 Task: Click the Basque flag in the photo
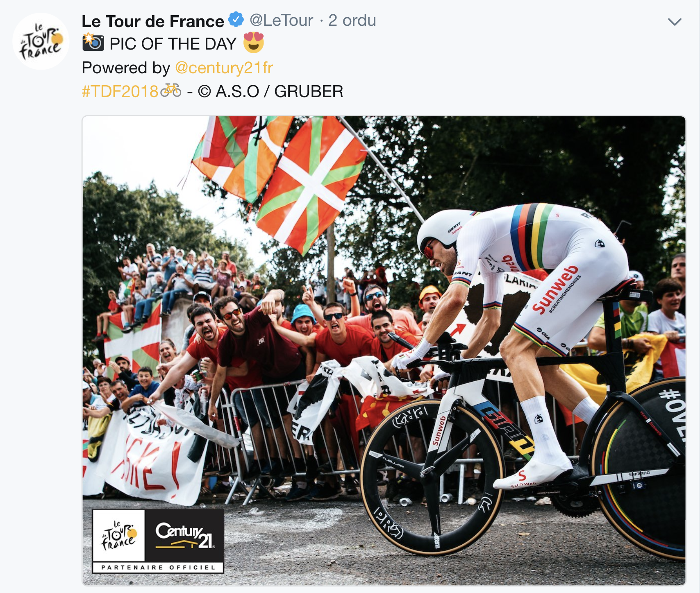[311, 185]
